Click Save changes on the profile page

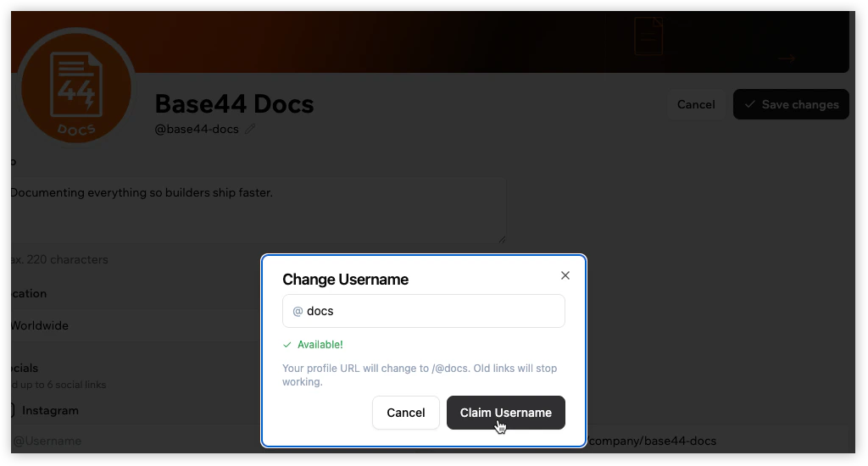click(x=791, y=104)
